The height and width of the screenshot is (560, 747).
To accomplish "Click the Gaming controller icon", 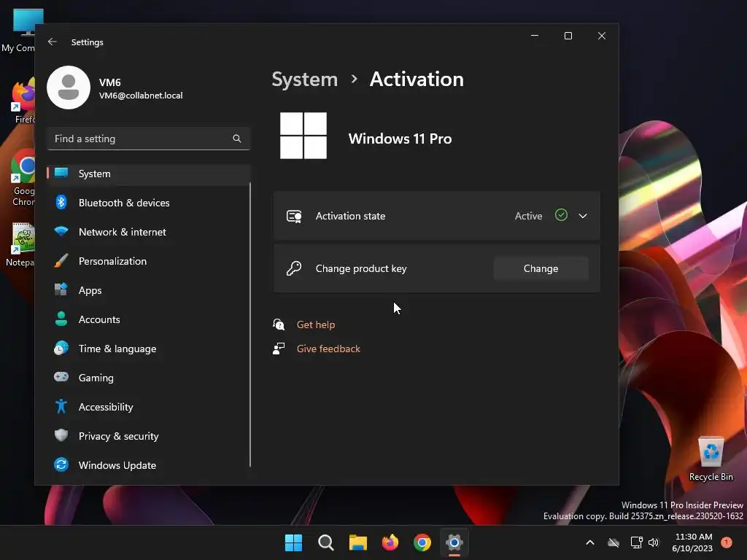I will (61, 377).
